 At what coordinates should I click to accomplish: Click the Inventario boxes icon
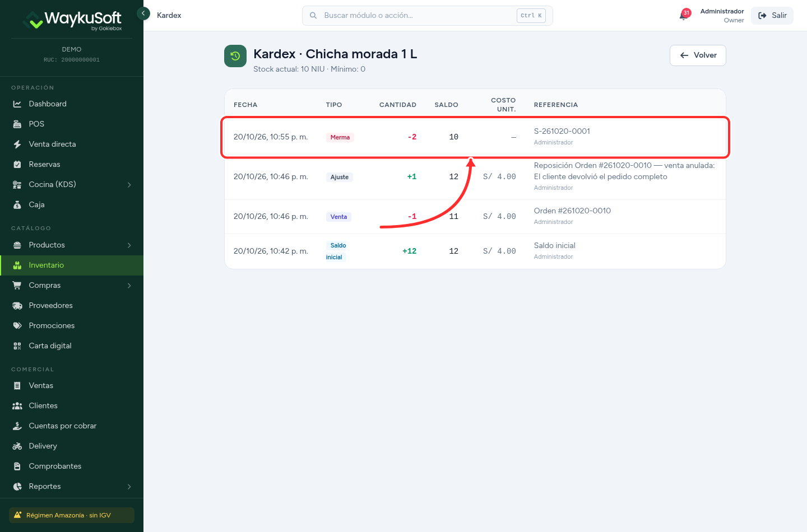click(17, 265)
